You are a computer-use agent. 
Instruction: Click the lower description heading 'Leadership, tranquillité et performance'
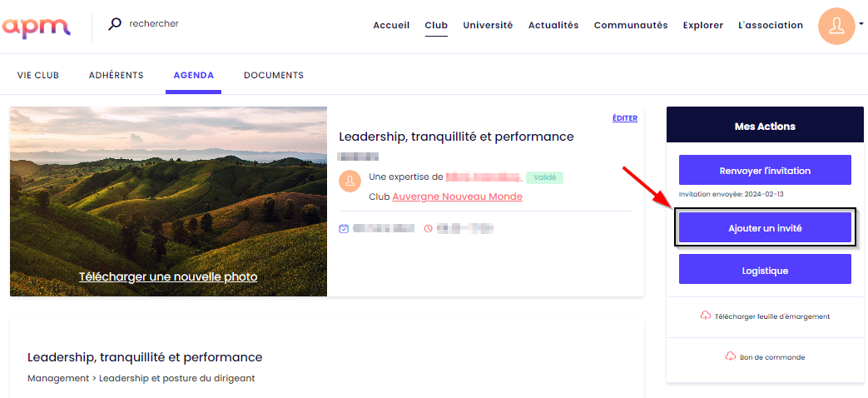145,357
